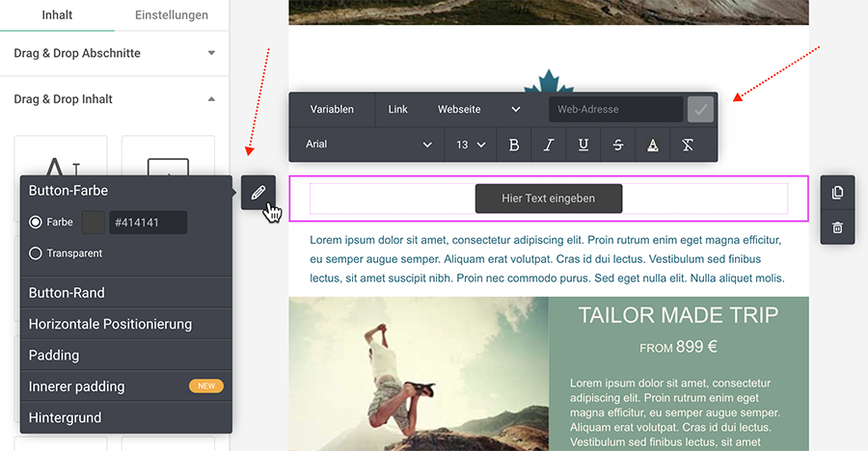Click the pencil edit icon

pyautogui.click(x=258, y=193)
